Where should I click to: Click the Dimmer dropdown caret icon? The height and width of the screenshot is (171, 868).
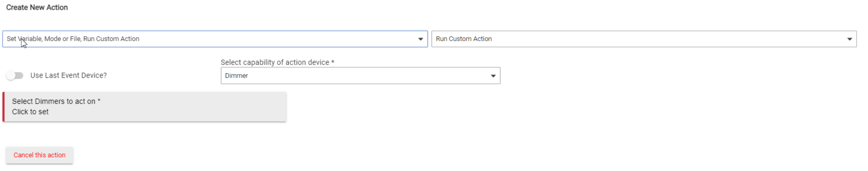(493, 76)
